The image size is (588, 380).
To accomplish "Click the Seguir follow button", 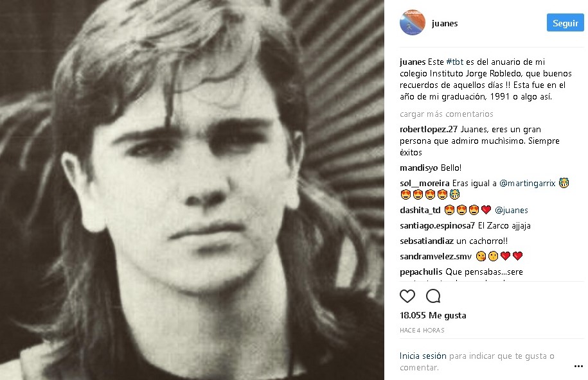I will [565, 22].
